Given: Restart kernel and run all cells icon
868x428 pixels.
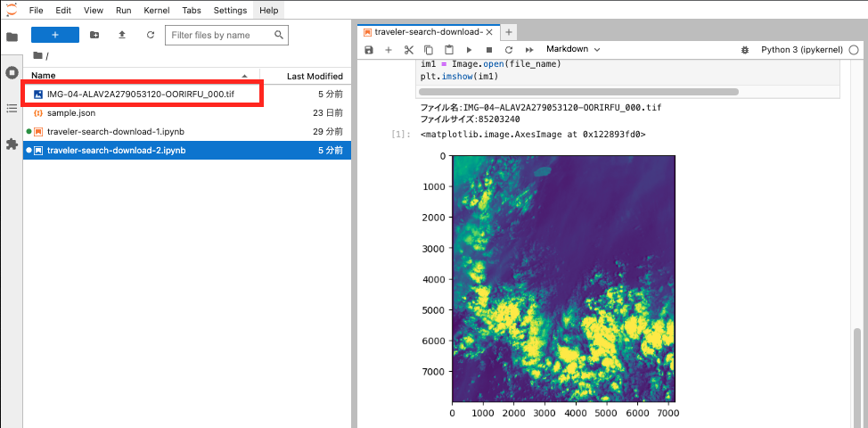Looking at the screenshot, I should coord(529,50).
